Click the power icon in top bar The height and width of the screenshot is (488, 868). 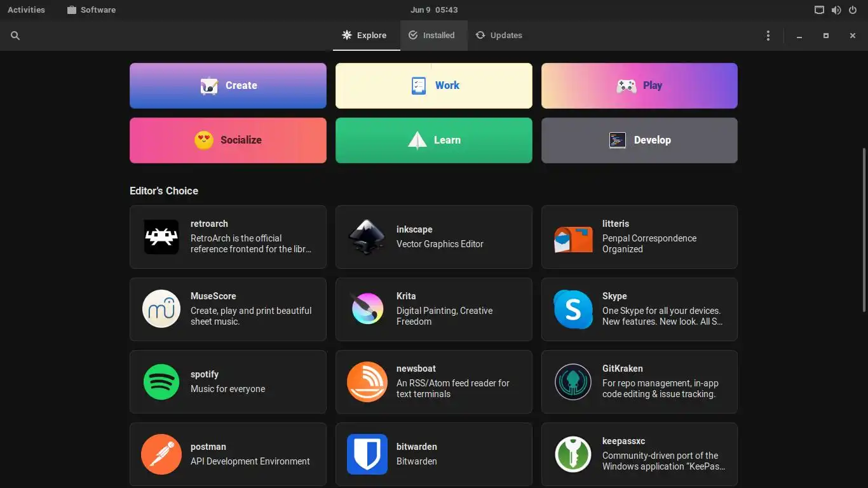pyautogui.click(x=853, y=10)
